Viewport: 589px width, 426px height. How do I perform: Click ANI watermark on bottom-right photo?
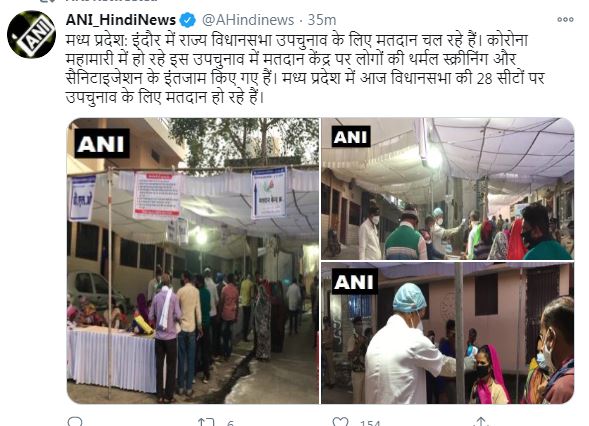[x=355, y=281]
